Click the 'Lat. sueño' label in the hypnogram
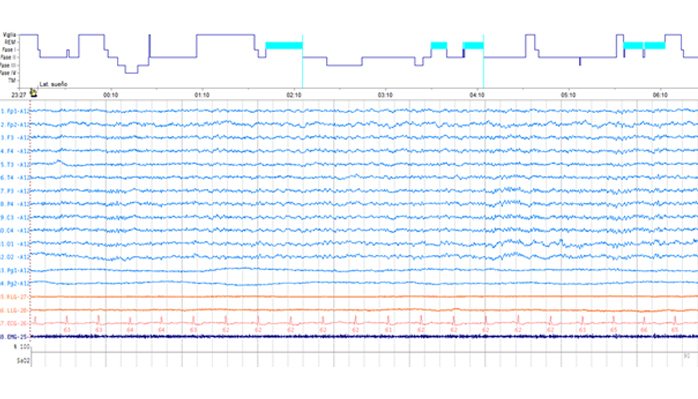The width and height of the screenshot is (698, 399). click(53, 84)
